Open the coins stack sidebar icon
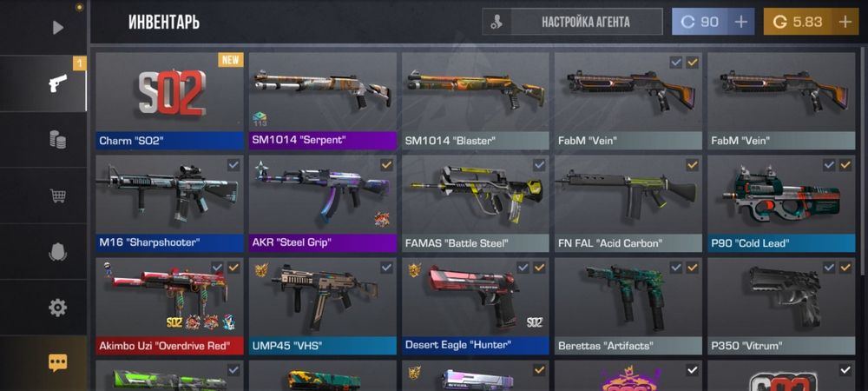The width and height of the screenshot is (868, 391). (x=57, y=140)
